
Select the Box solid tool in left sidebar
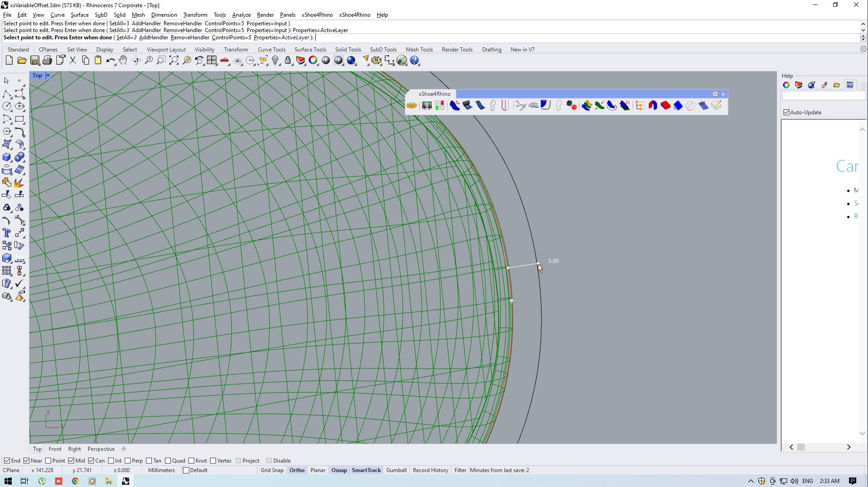7,157
